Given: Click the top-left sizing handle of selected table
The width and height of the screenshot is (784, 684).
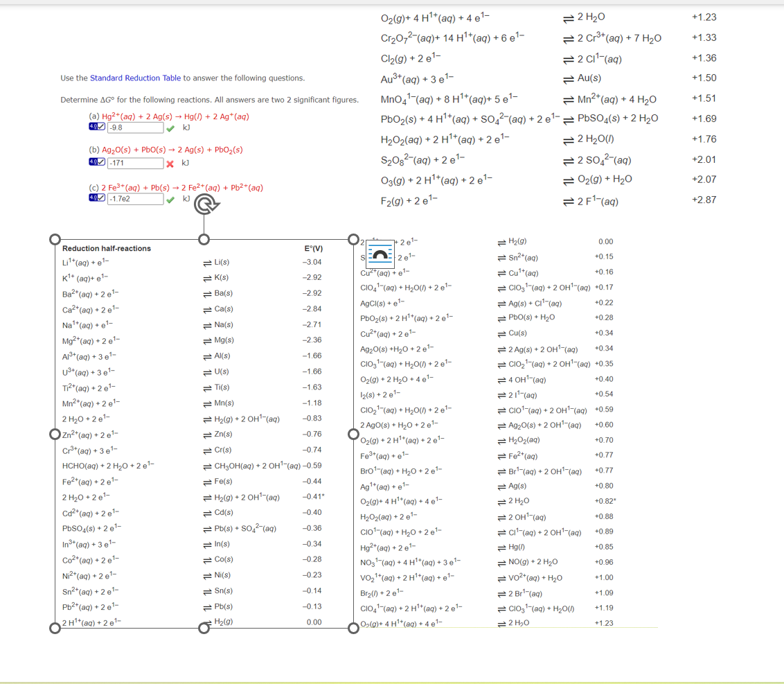Looking at the screenshot, I should tap(55, 239).
